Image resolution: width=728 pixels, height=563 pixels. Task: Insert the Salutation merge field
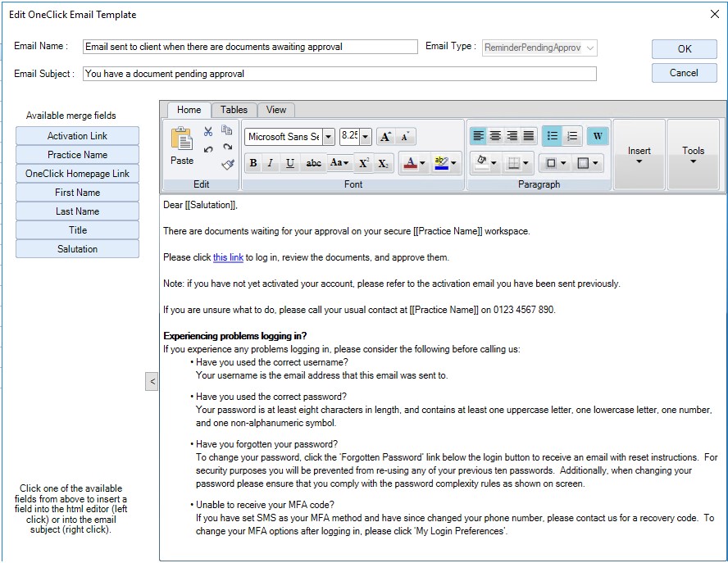tap(78, 249)
